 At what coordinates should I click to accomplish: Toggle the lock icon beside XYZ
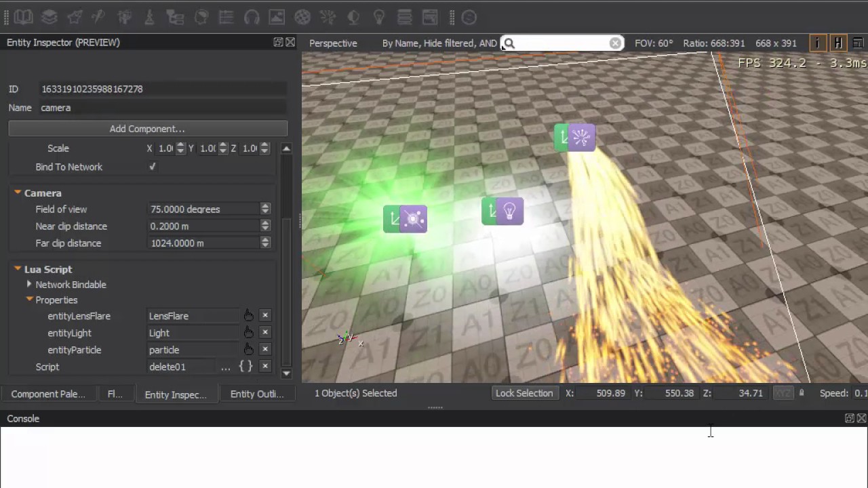tap(802, 393)
